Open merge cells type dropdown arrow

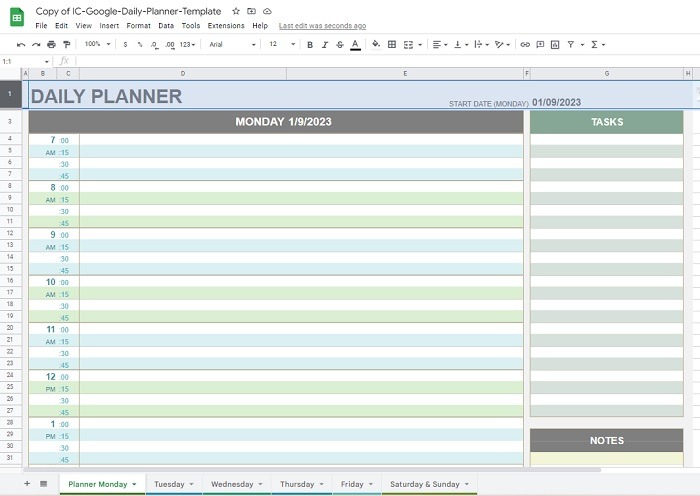(x=420, y=45)
